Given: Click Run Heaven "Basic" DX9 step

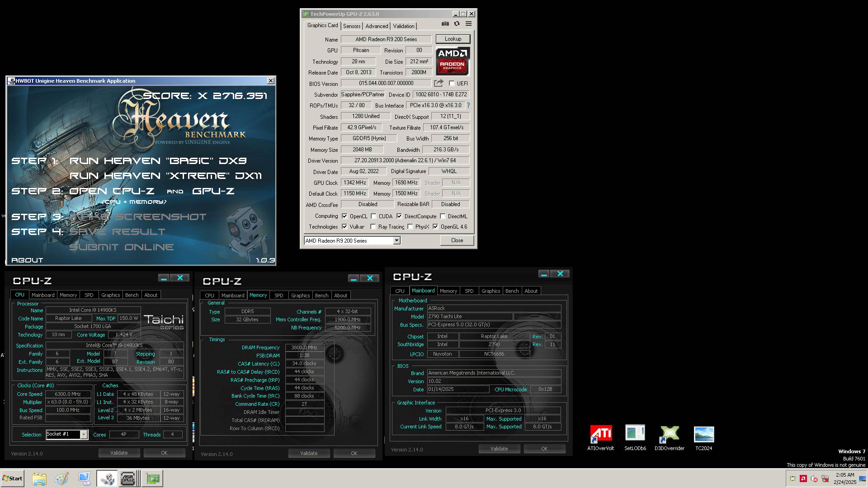Looking at the screenshot, I should click(x=158, y=161).
